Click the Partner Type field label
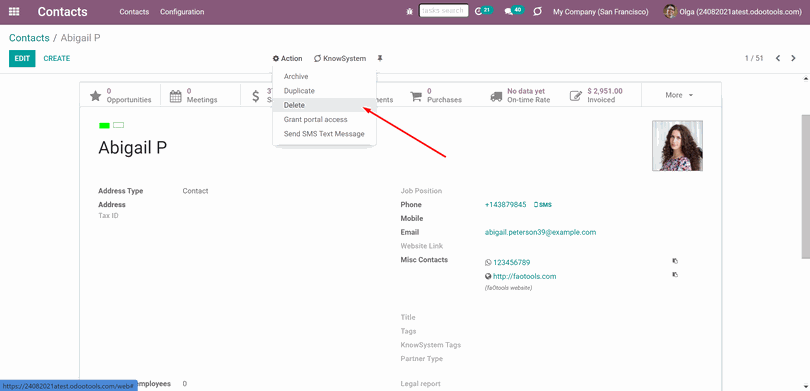Viewport: 810px width, 391px height. tap(422, 359)
